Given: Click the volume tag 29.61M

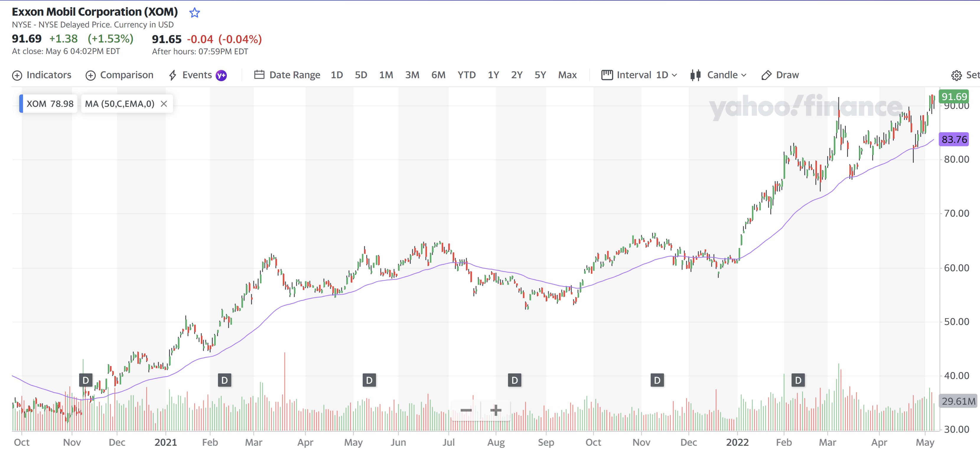Looking at the screenshot, I should pos(958,401).
